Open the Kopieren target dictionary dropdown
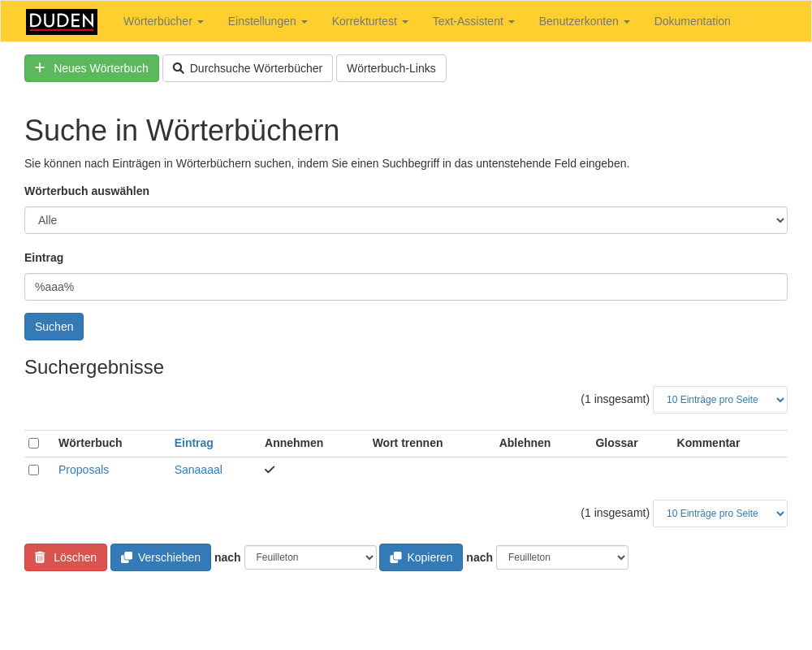Viewport: 812px width, 650px height. tap(562, 557)
